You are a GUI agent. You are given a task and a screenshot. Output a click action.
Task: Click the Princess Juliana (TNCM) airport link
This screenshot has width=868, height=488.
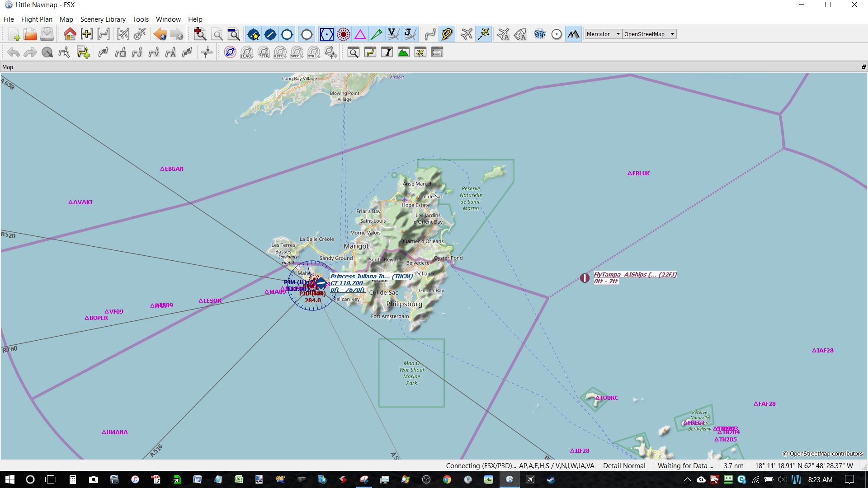pyautogui.click(x=372, y=276)
